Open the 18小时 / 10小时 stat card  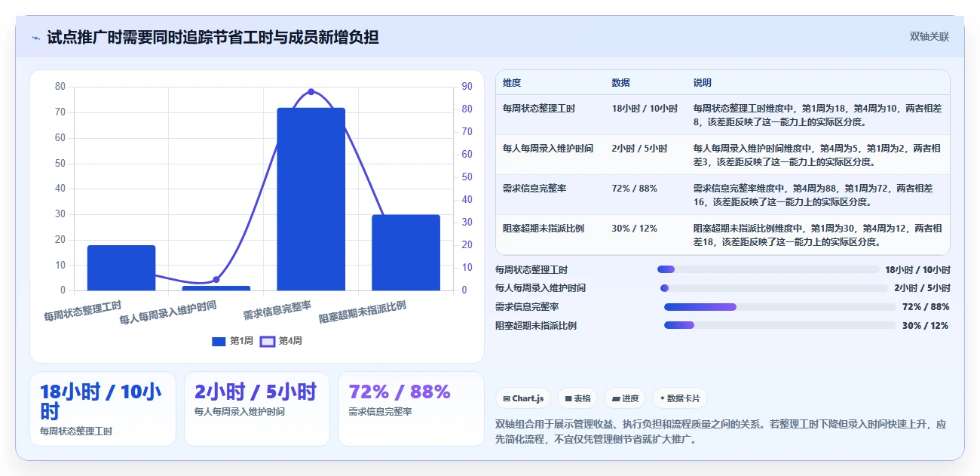click(x=103, y=409)
